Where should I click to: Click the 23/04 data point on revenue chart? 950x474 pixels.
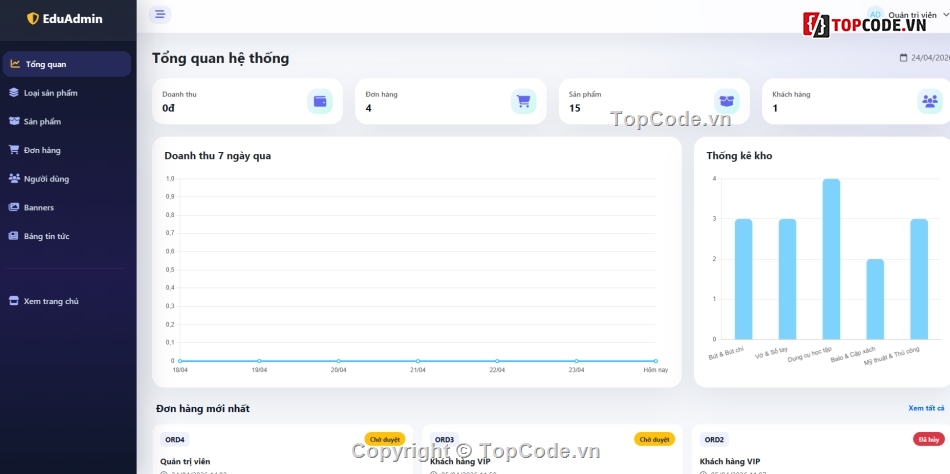coord(577,361)
